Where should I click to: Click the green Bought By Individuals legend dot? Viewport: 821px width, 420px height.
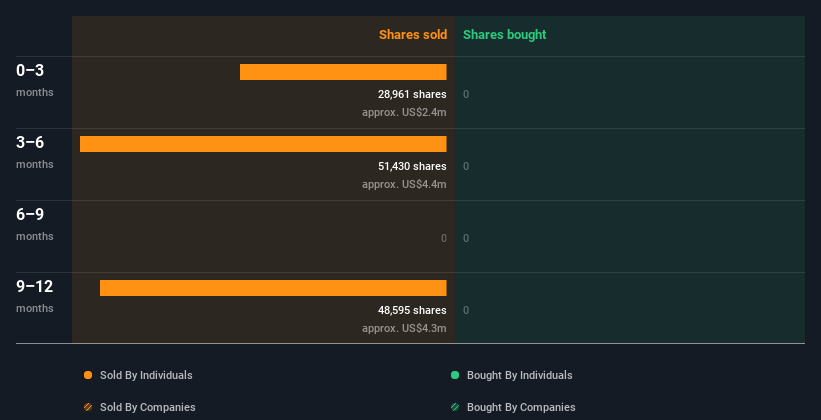[x=455, y=375]
